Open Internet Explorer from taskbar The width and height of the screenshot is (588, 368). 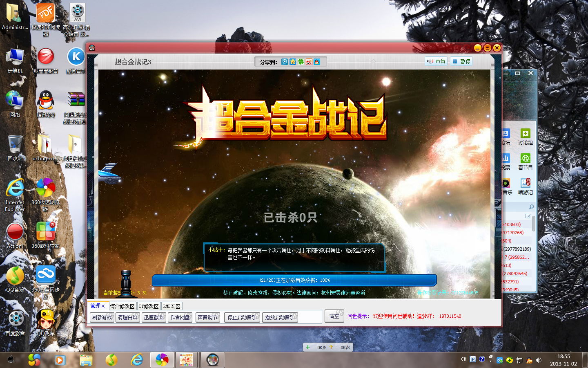click(137, 360)
